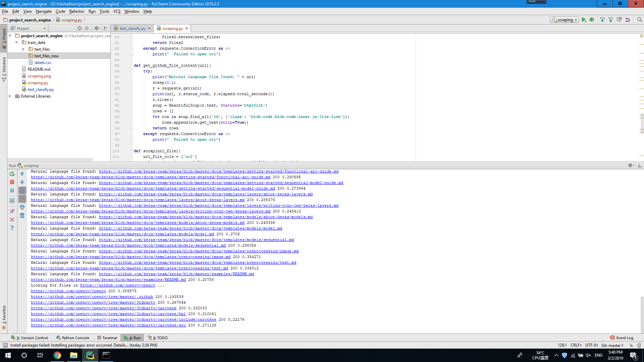Open the Refactor menu
This screenshot has width=644, height=362.
pos(76,11)
